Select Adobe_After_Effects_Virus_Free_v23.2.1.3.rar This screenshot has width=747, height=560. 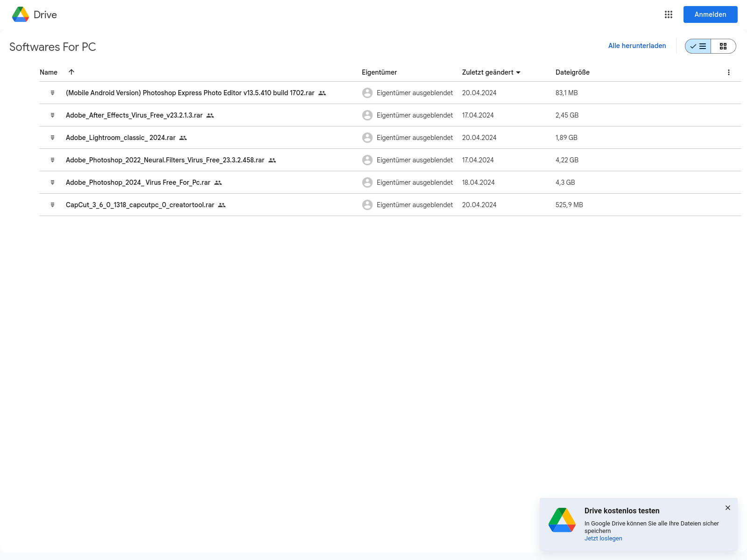pos(134,115)
